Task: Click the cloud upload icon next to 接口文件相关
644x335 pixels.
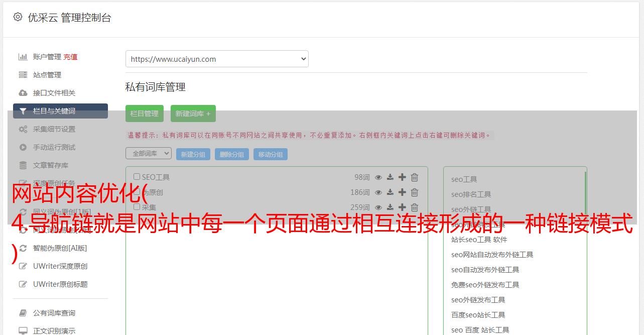Action: [23, 93]
